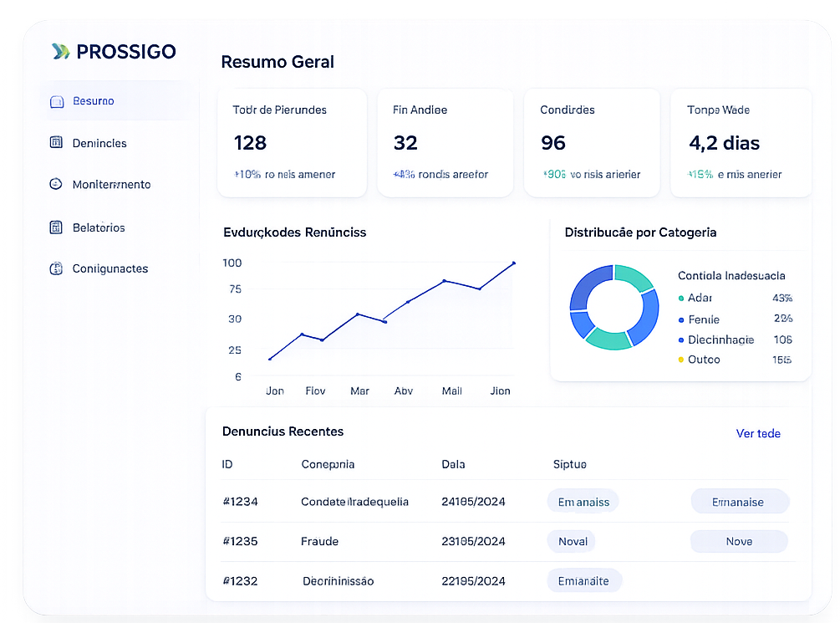Click the date 23185/2024
840x623 pixels.
473,542
